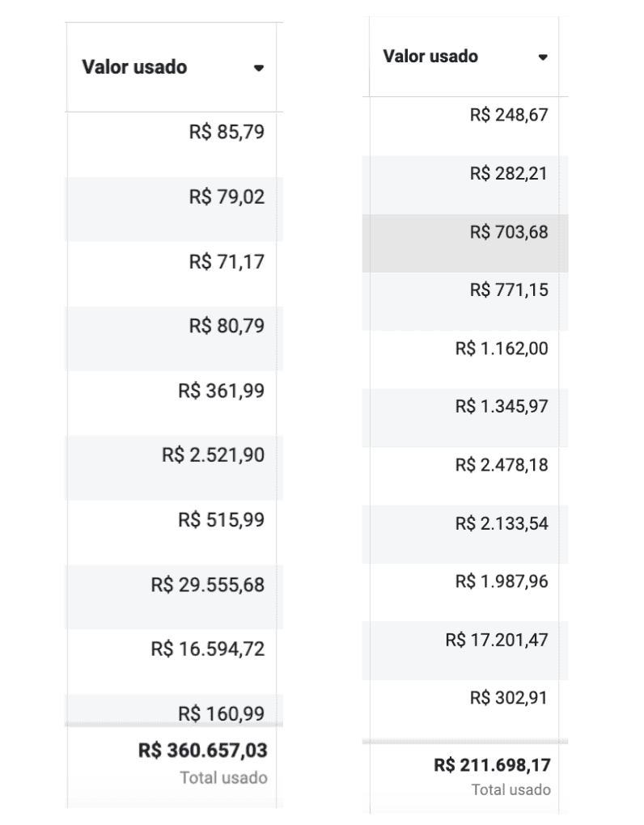Select the R$ 248,67 cell
This screenshot has width=644, height=825.
pyautogui.click(x=464, y=125)
